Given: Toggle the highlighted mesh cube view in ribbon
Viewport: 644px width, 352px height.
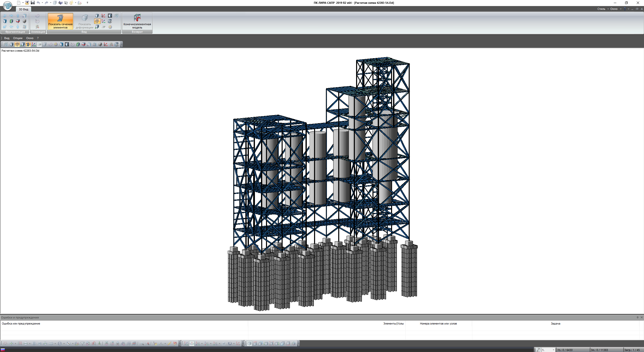Looking at the screenshot, I should pos(97,21).
